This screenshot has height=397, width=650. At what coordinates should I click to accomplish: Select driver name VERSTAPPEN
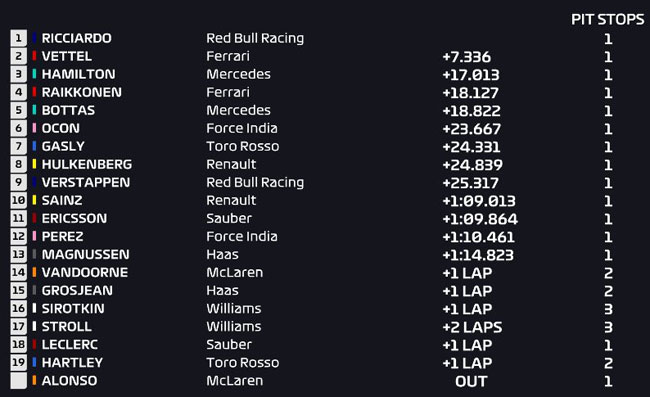[x=86, y=182]
